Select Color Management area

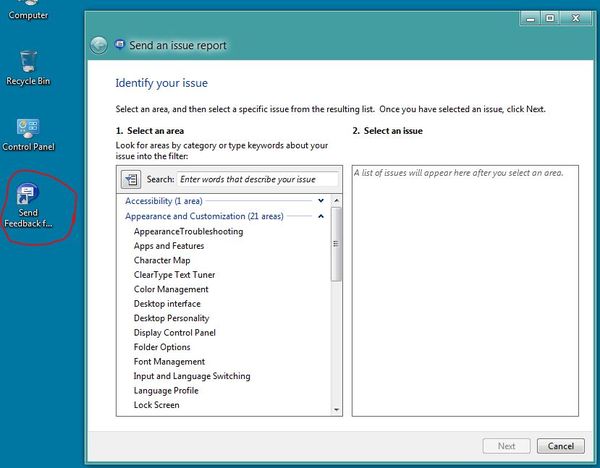tap(170, 289)
